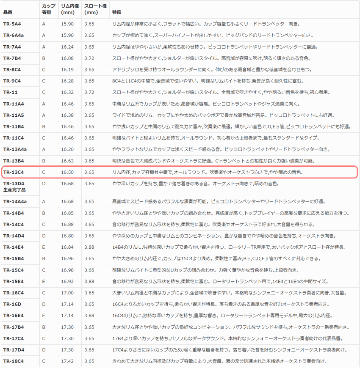Click the 特長 column header
Image resolution: width=360 pixels, height=368 pixels.
(x=117, y=12)
